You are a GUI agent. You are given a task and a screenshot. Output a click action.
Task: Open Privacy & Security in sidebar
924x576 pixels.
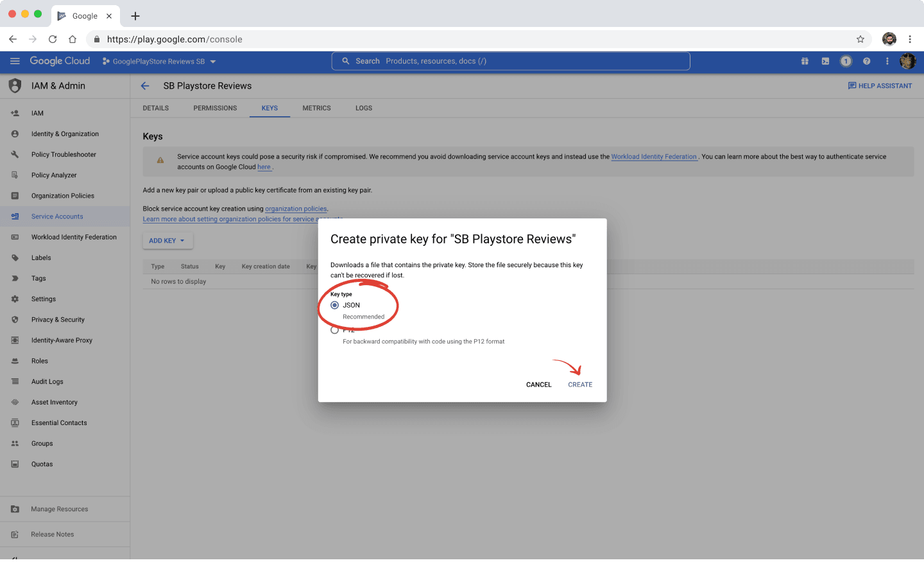[x=65, y=320]
